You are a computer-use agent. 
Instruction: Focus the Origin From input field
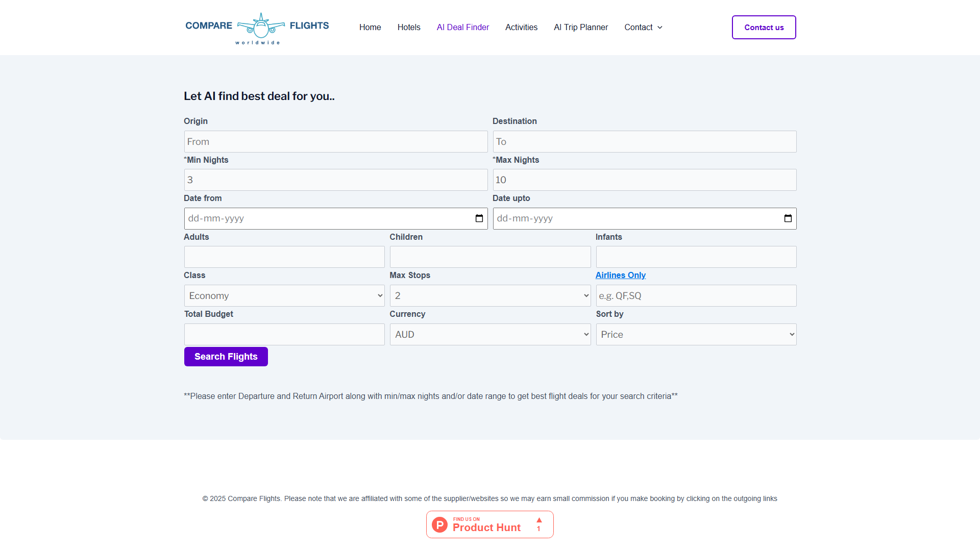coord(335,142)
